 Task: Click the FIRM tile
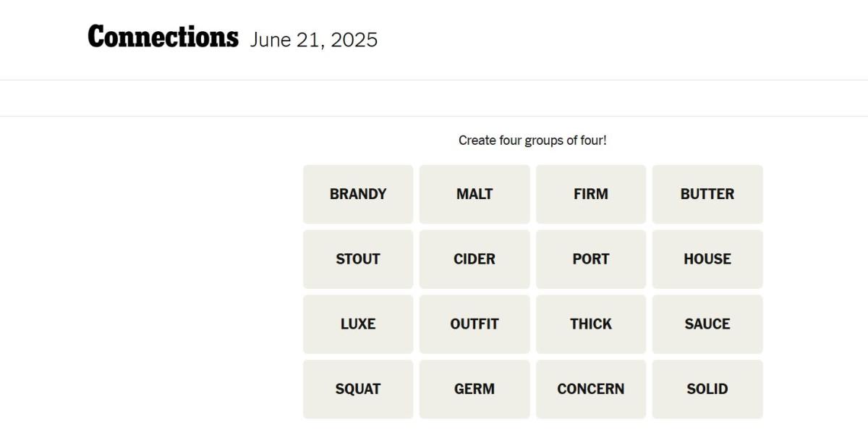(591, 194)
